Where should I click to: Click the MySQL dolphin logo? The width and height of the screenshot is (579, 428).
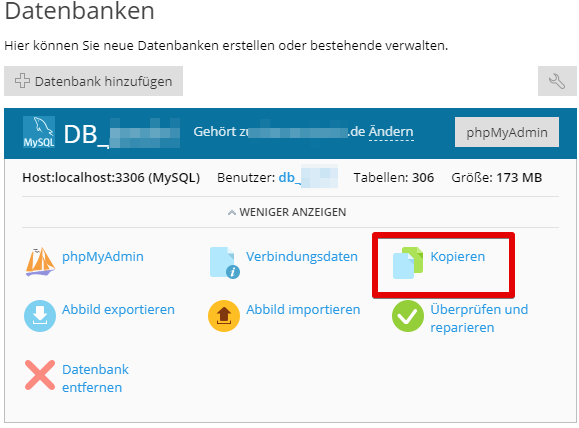pos(39,132)
